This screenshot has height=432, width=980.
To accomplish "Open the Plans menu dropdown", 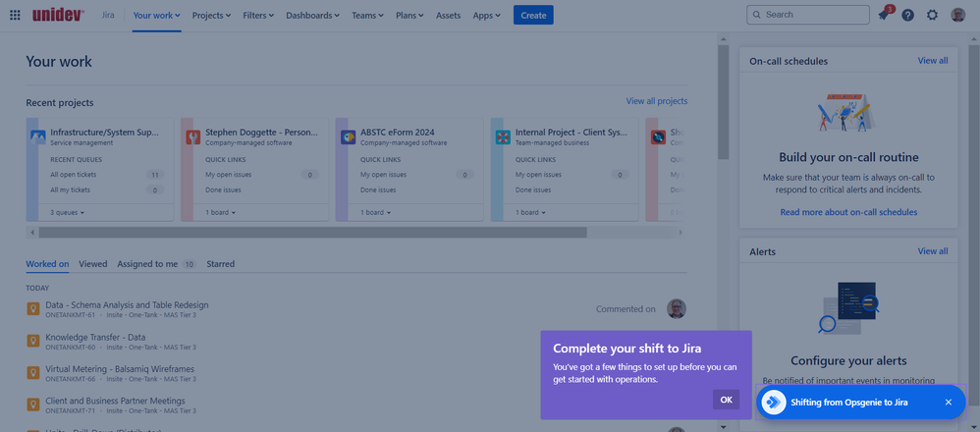I will (x=409, y=15).
